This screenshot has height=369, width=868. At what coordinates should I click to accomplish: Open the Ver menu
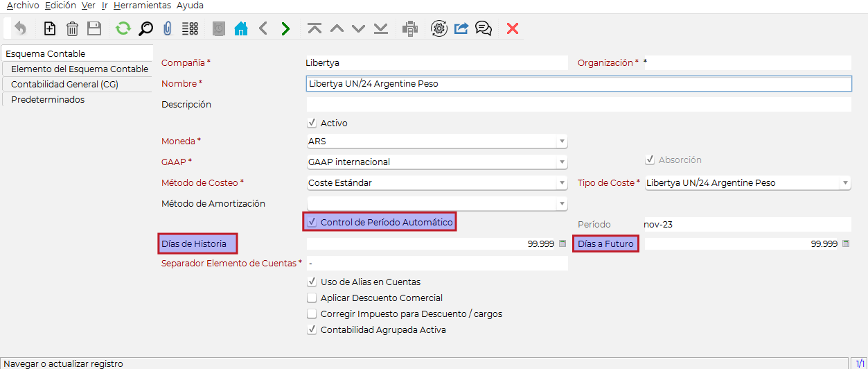[x=88, y=5]
